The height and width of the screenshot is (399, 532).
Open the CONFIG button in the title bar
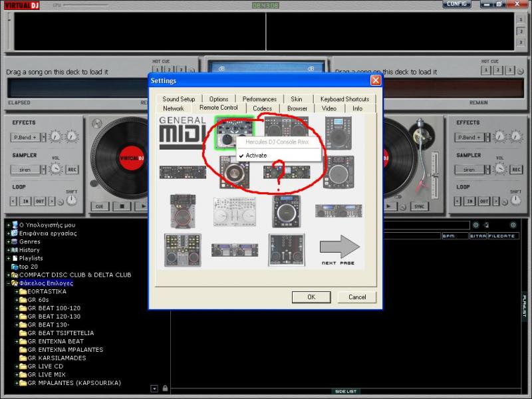(x=457, y=4)
